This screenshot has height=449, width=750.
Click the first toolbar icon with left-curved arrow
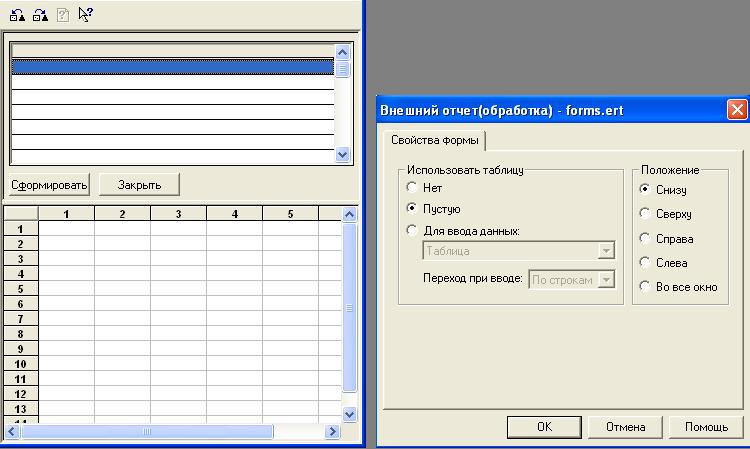(x=17, y=14)
